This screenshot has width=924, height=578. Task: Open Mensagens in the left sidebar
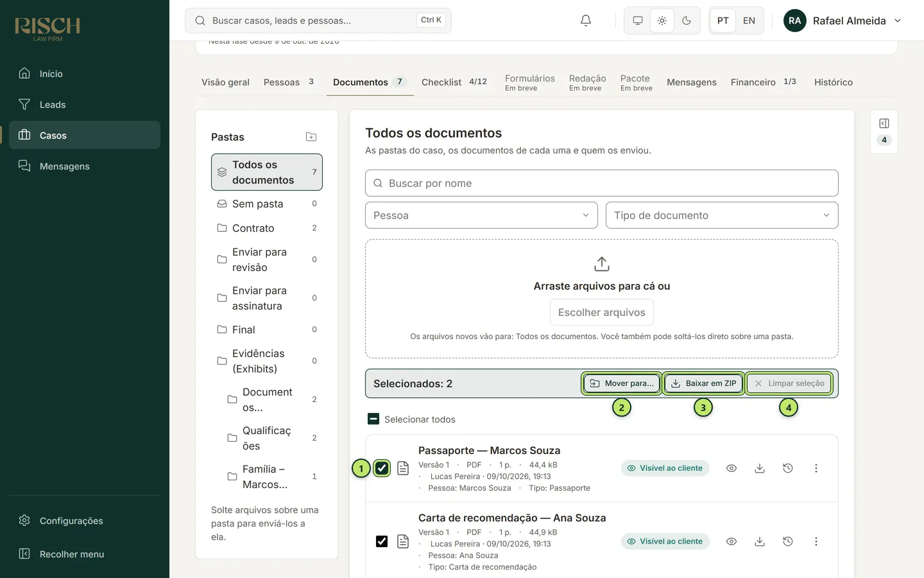tap(85, 166)
